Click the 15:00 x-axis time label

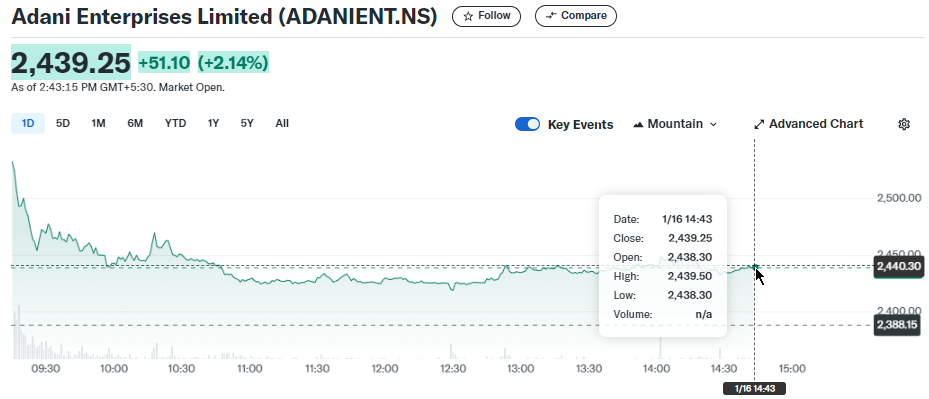click(x=792, y=369)
